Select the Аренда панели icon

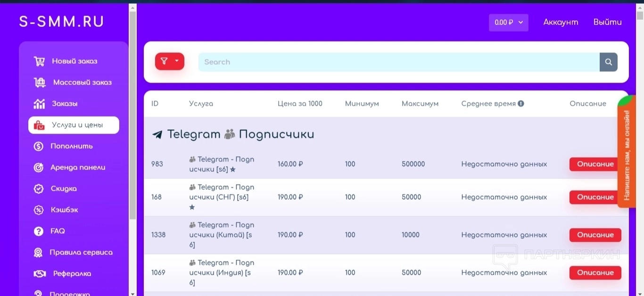(39, 168)
